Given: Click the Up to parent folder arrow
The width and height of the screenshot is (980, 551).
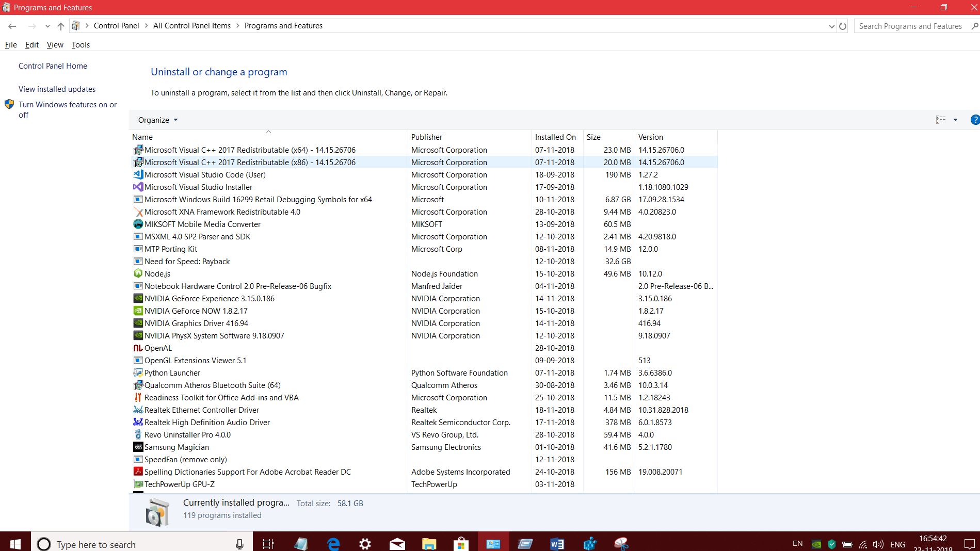Looking at the screenshot, I should [x=61, y=26].
